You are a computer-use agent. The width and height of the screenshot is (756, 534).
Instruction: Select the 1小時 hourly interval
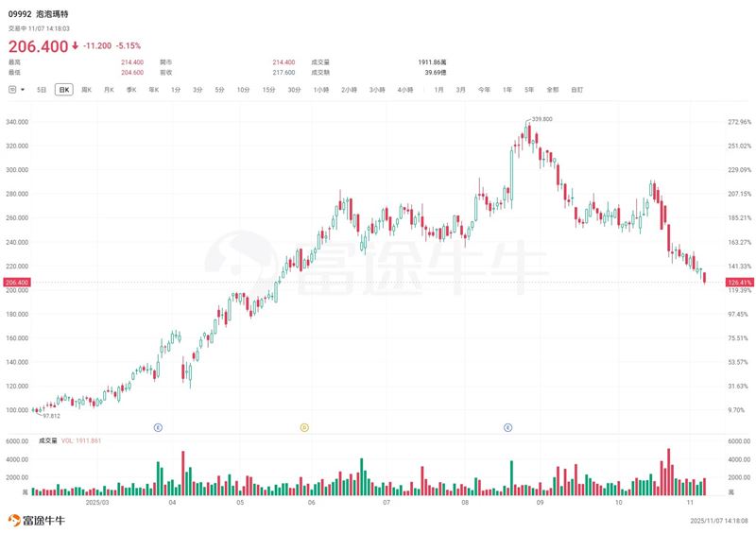coord(321,90)
